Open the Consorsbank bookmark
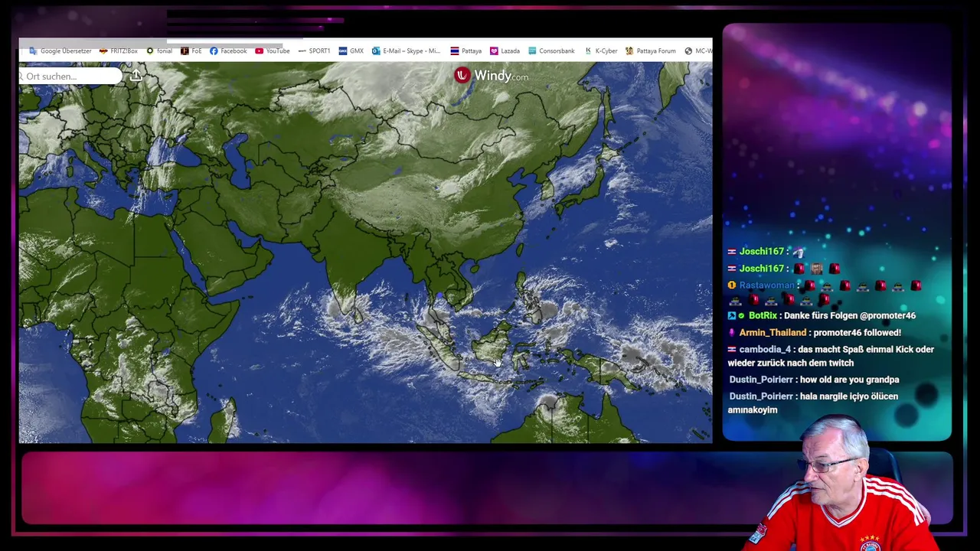 (x=551, y=51)
